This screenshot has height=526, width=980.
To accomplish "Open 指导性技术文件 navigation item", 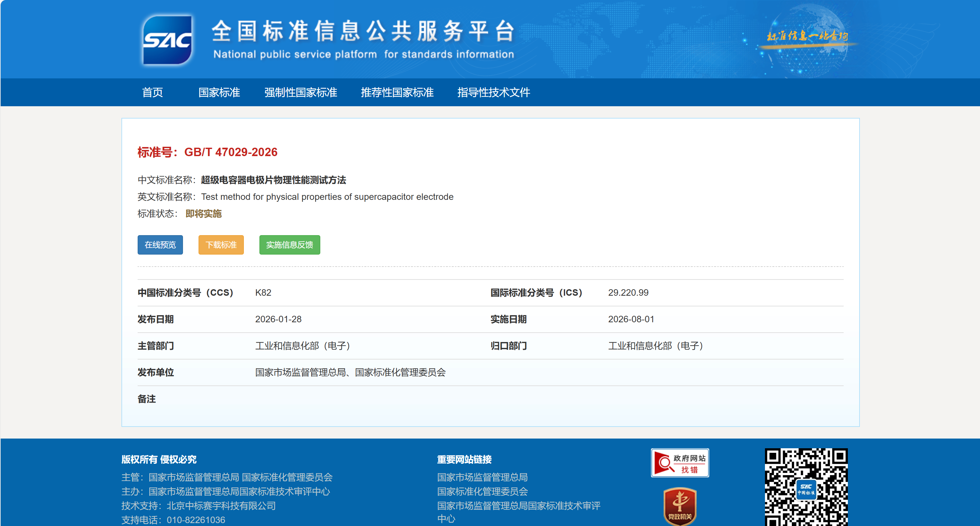I will click(494, 93).
